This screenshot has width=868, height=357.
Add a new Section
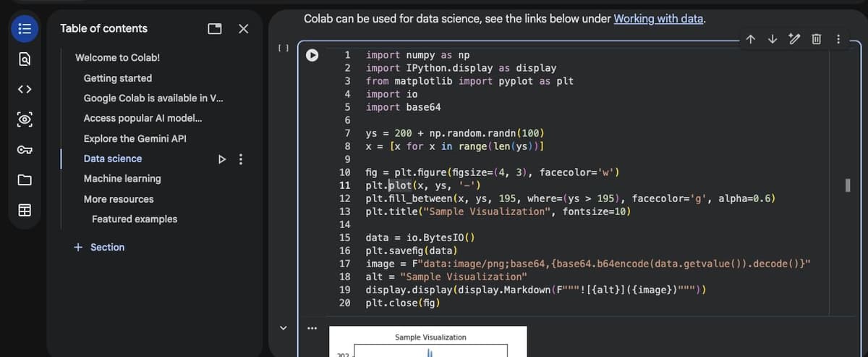(99, 247)
